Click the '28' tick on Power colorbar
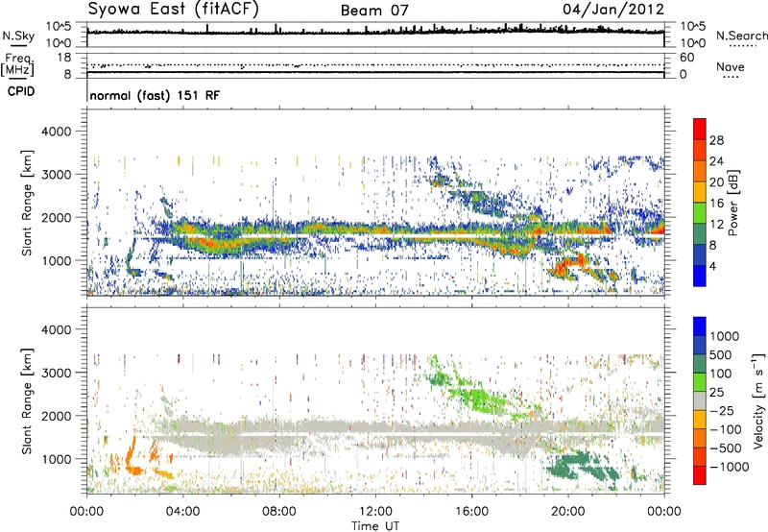 [x=716, y=140]
